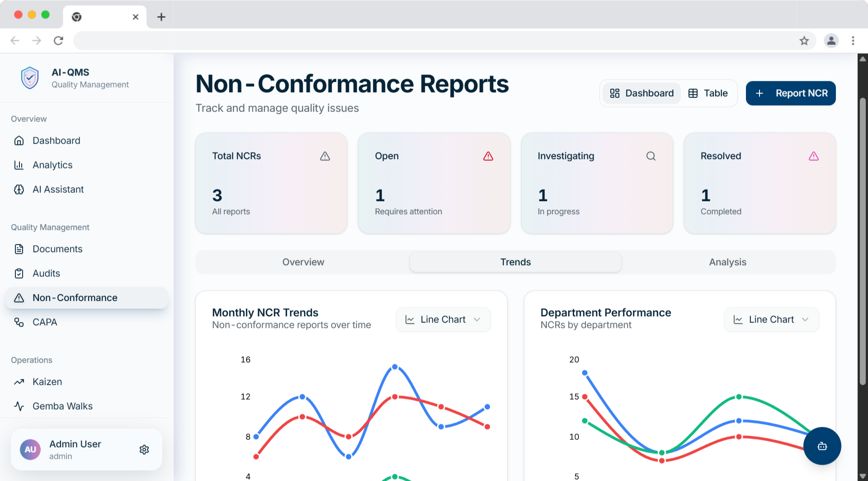Go back in browser history
Screen dimensions: 868x481
pos(15,41)
